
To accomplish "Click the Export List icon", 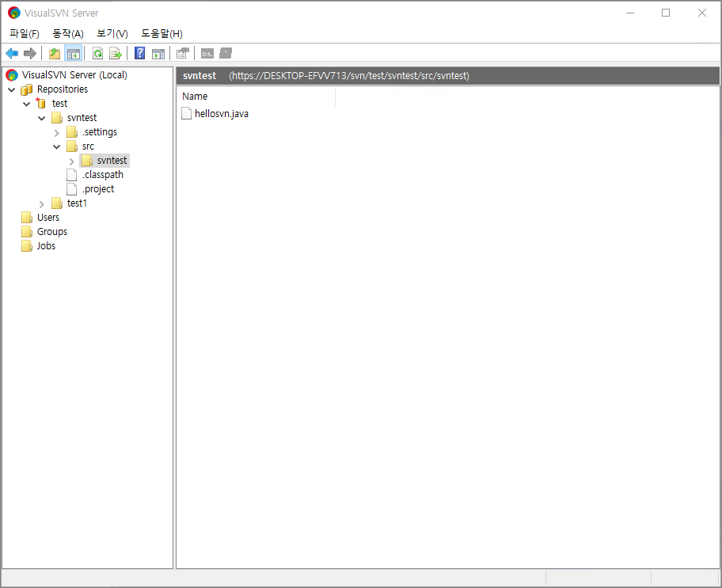I will [x=116, y=53].
